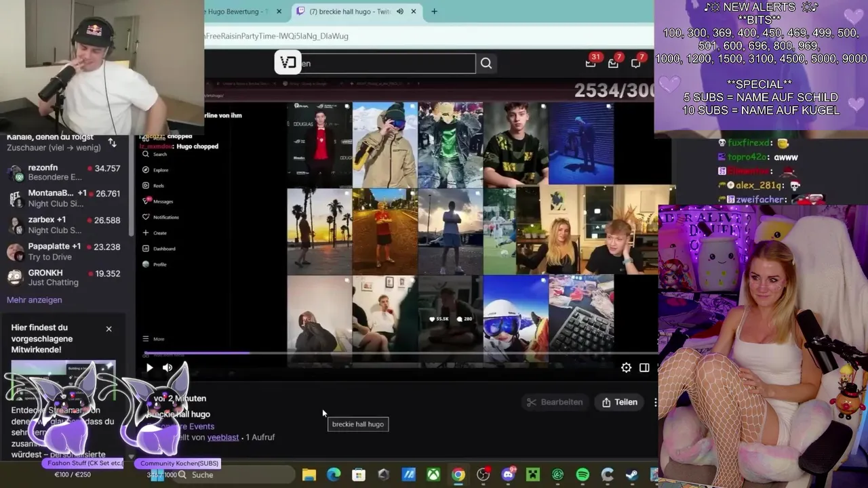The width and height of the screenshot is (868, 488).
Task: Dismiss the suggested collaborators popup
Action: (x=108, y=329)
